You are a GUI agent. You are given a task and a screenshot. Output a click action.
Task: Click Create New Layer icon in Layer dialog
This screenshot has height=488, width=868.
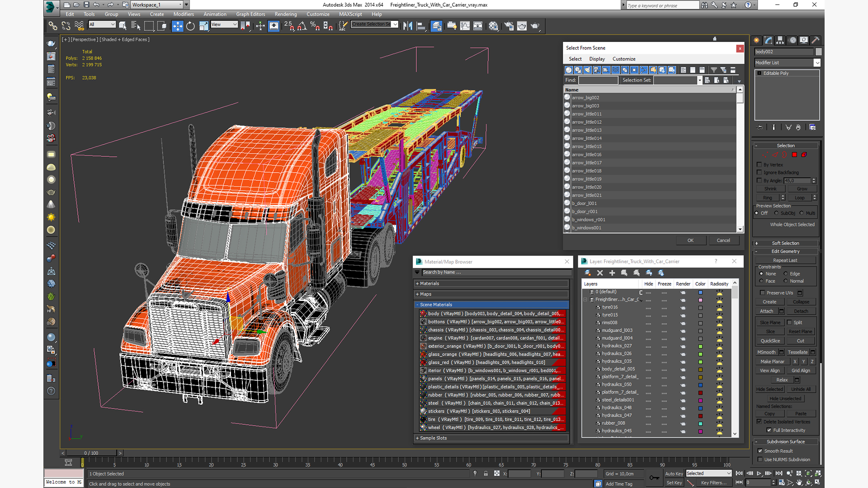coord(588,273)
